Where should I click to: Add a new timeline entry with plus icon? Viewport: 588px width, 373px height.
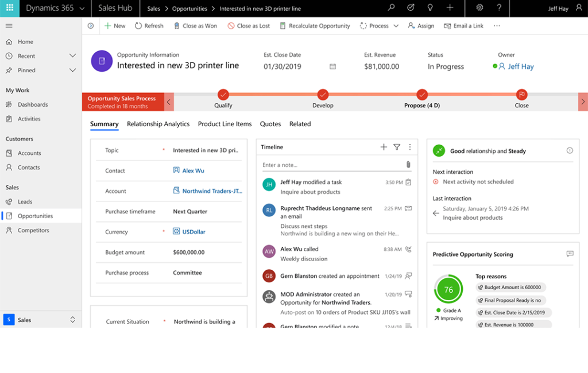(384, 147)
